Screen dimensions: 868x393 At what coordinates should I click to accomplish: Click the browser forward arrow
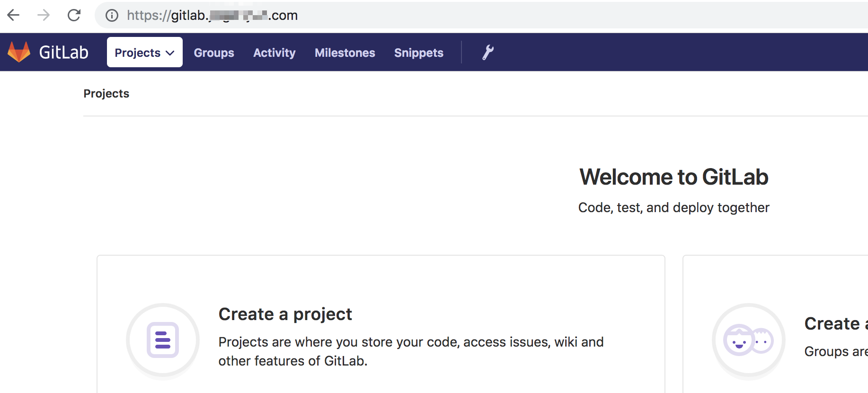point(44,15)
